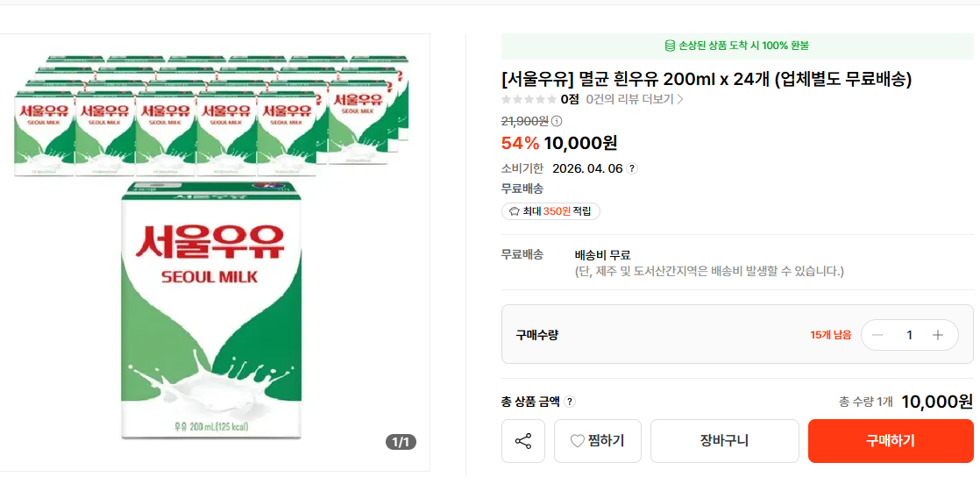Click the heart 찜하기 wishlist button

click(x=598, y=441)
